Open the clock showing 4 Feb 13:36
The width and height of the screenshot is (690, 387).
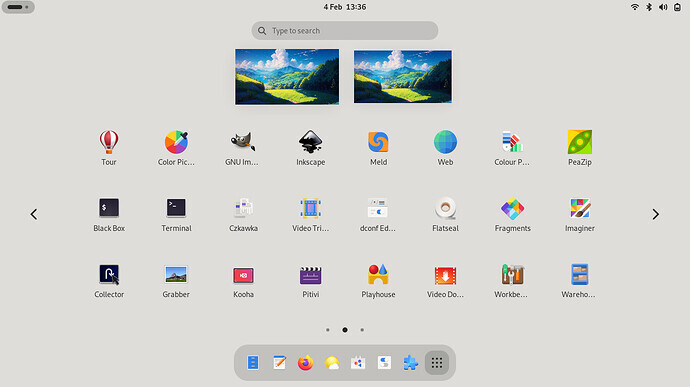pos(345,7)
